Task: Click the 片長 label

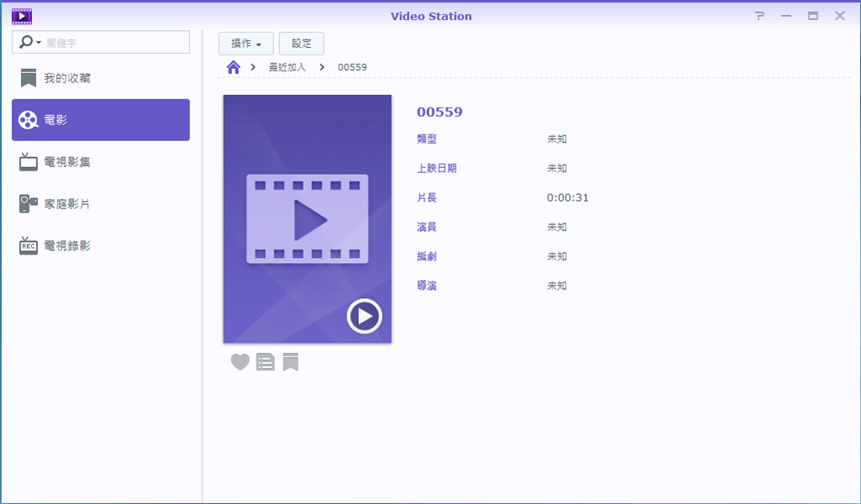Action: (x=426, y=197)
